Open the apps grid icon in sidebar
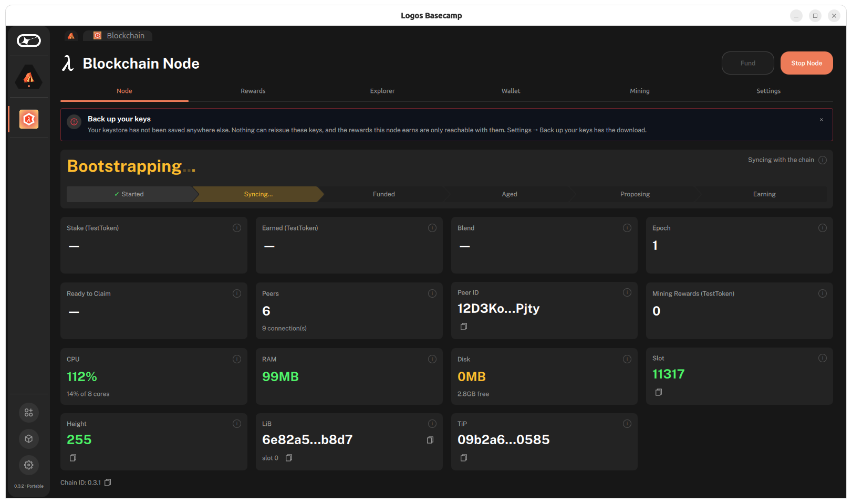 29,413
